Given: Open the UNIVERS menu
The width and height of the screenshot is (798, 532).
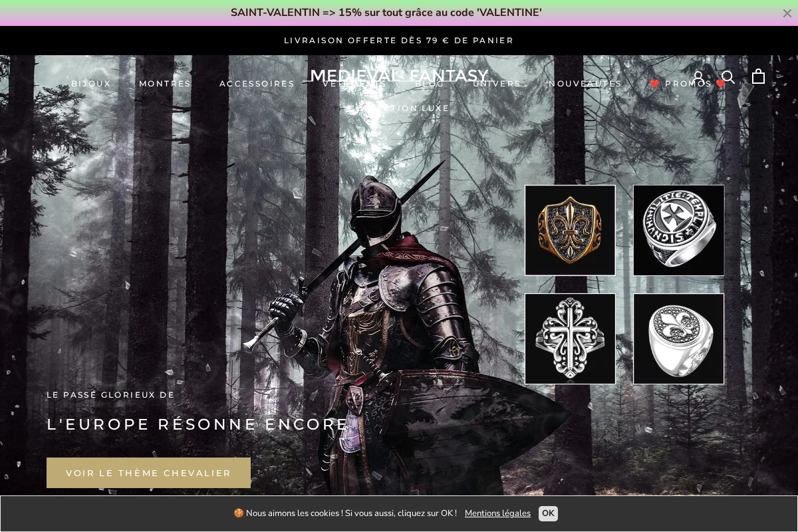Looking at the screenshot, I should [x=497, y=83].
